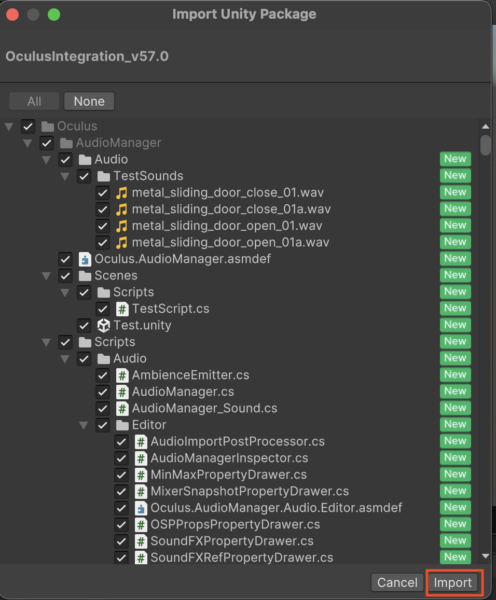Screen dimensions: 496x600
Task: Click the Test.unity scene icon
Action: click(103, 325)
